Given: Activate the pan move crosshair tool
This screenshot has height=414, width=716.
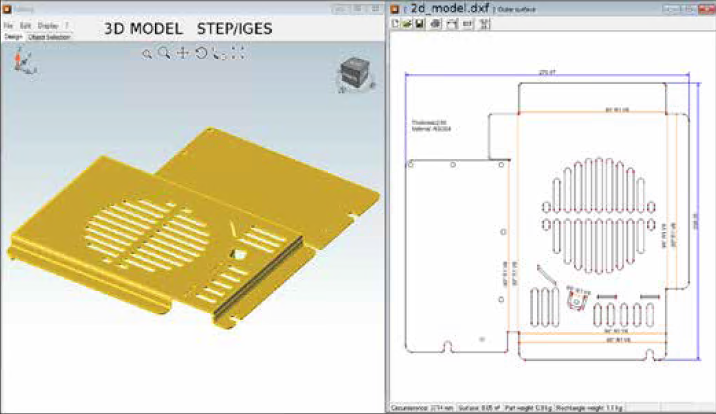Looking at the screenshot, I should [x=183, y=53].
